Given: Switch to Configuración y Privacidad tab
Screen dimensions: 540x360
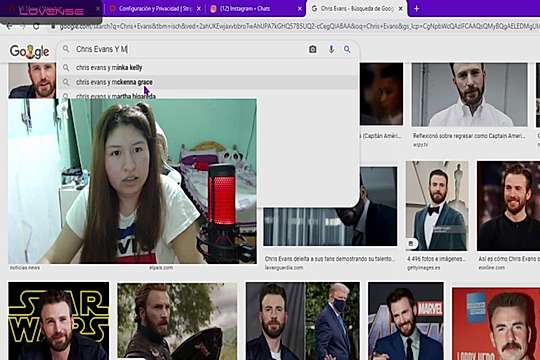Looking at the screenshot, I should click(x=155, y=9).
